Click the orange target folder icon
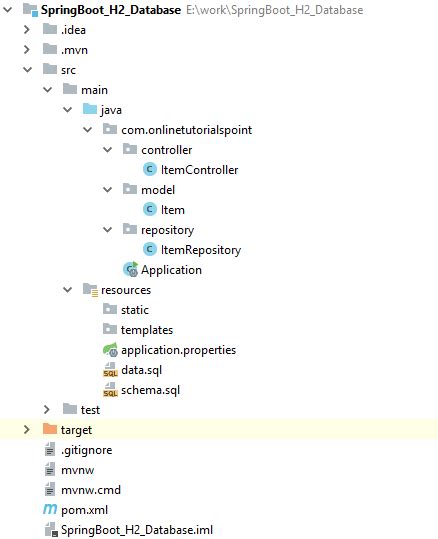The width and height of the screenshot is (438, 539). point(50,429)
